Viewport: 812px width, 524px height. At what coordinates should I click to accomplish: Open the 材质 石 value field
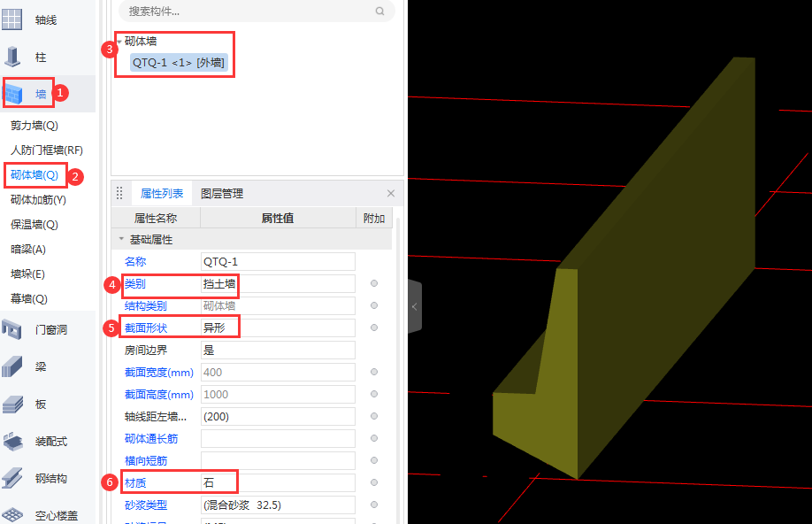point(278,482)
